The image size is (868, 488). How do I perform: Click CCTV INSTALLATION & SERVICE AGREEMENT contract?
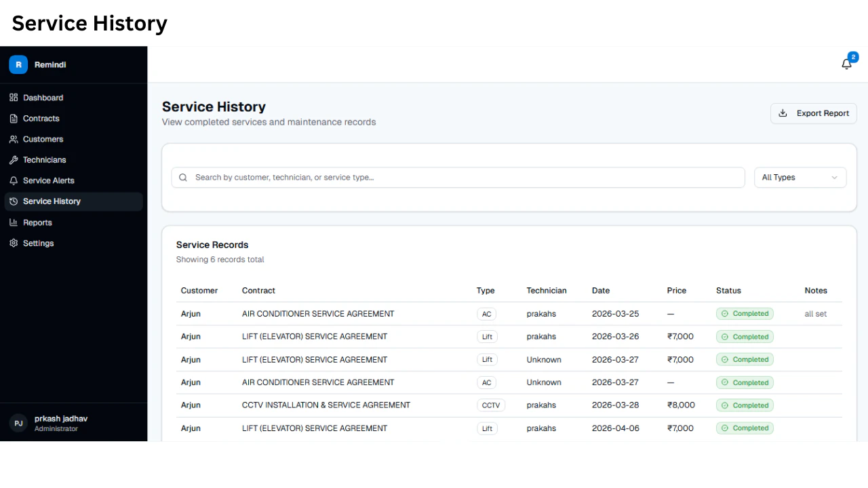tap(326, 405)
